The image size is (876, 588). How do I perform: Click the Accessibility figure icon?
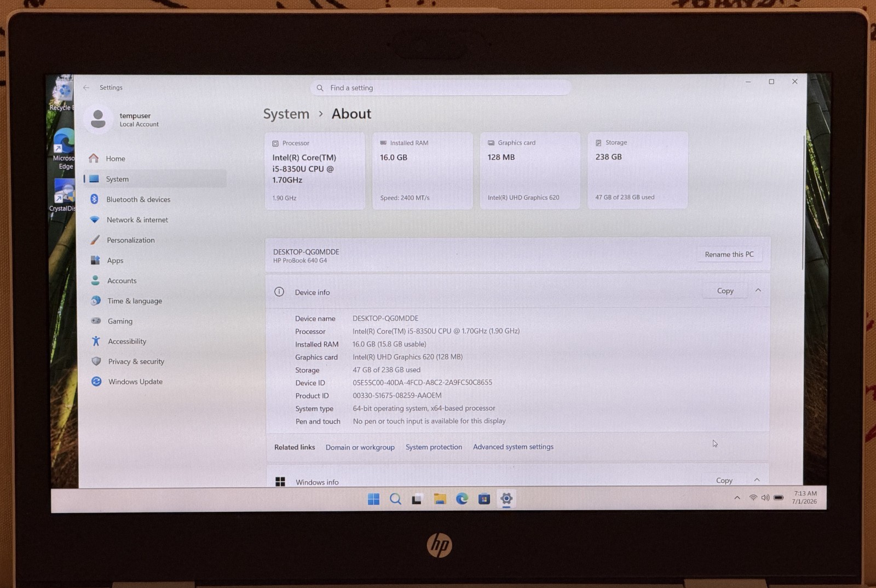[x=96, y=341]
